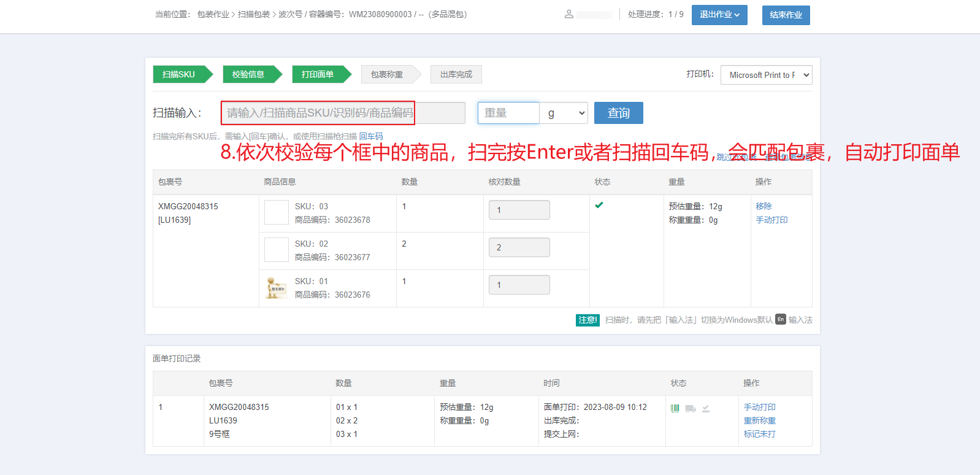Image resolution: width=980 pixels, height=475 pixels.
Task: Select the 包裹称重 step tab
Action: (387, 74)
